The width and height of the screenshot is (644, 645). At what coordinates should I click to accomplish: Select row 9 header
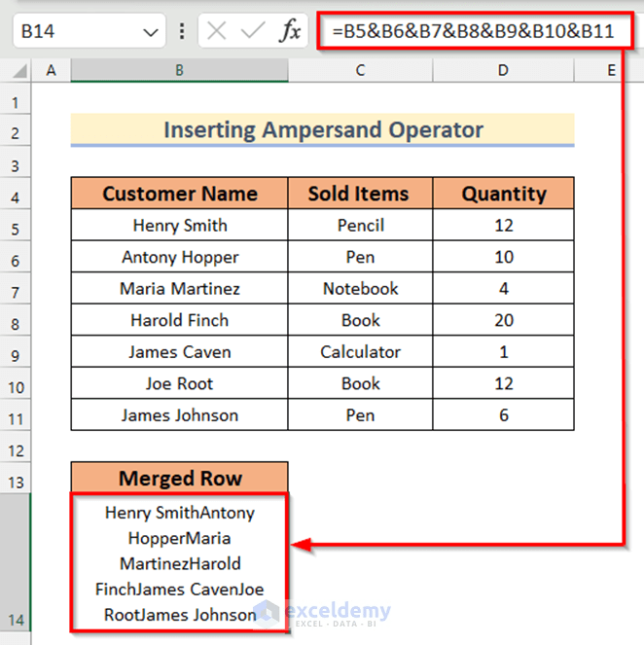pos(16,352)
